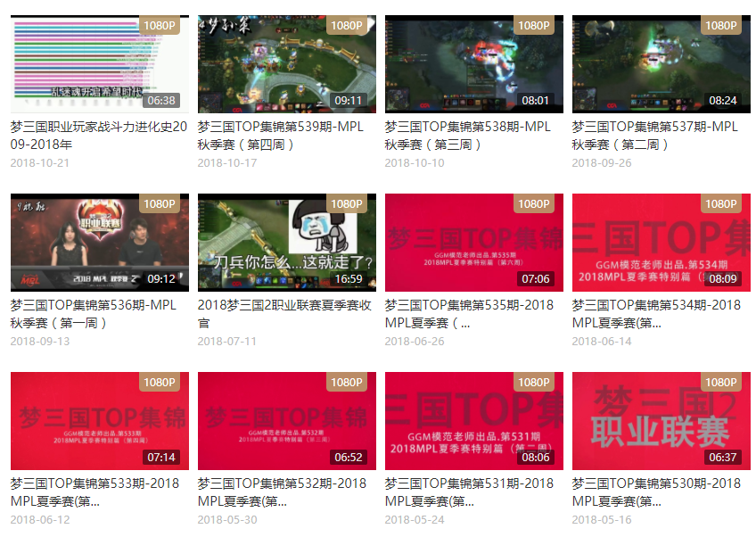Viewport: 756px width, 537px height.
Task: Open the 第538期 video thumbnail
Action: 474,64
